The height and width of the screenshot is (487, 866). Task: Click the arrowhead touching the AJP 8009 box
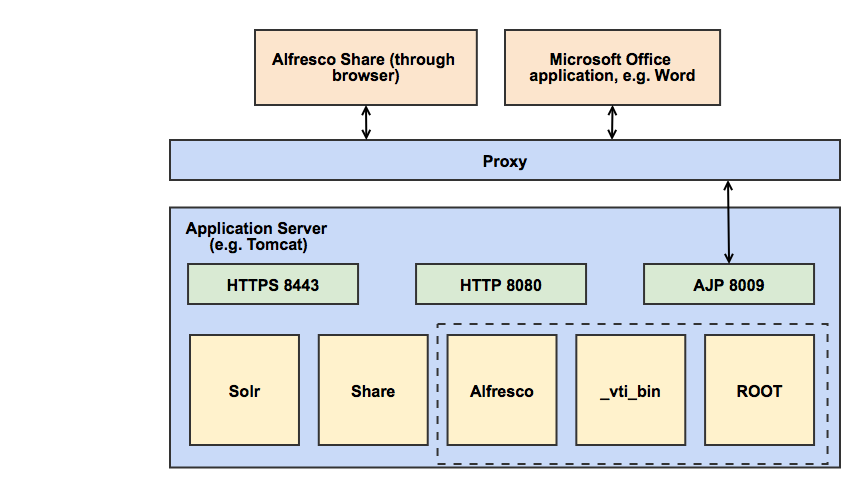coord(729,258)
